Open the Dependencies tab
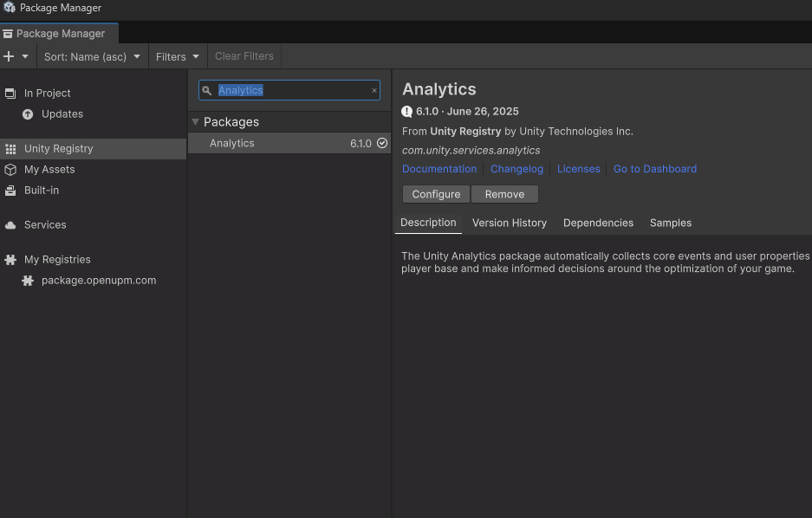 click(x=598, y=223)
